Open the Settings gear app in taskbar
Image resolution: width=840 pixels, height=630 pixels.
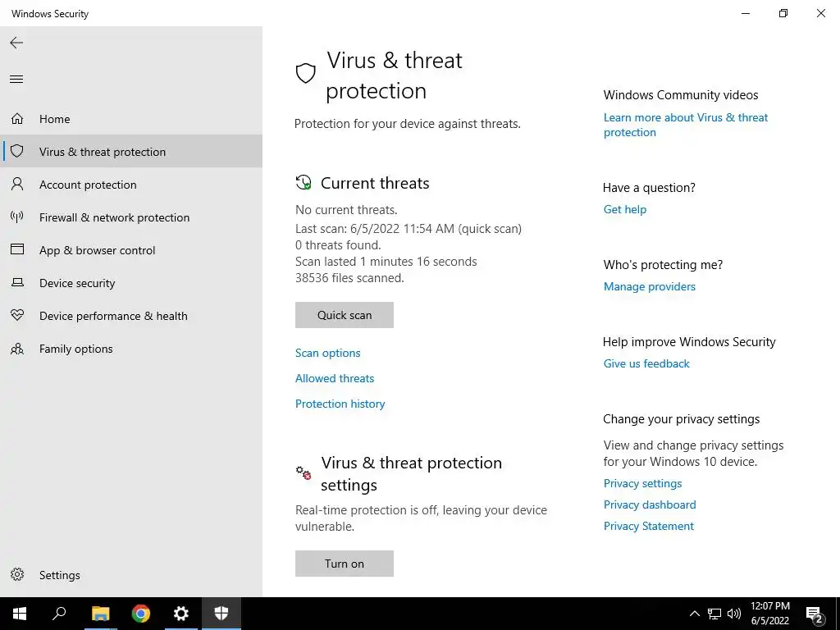[181, 614]
